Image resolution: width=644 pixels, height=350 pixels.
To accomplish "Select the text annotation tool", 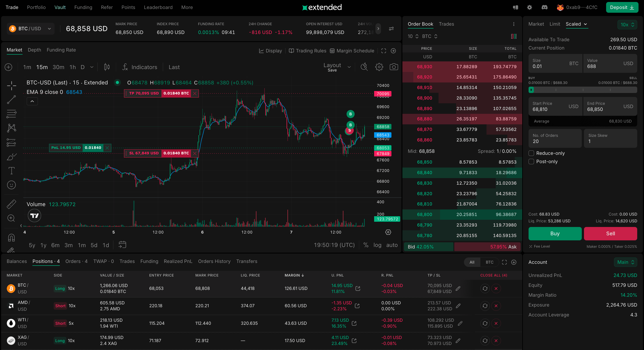I will 11,171.
